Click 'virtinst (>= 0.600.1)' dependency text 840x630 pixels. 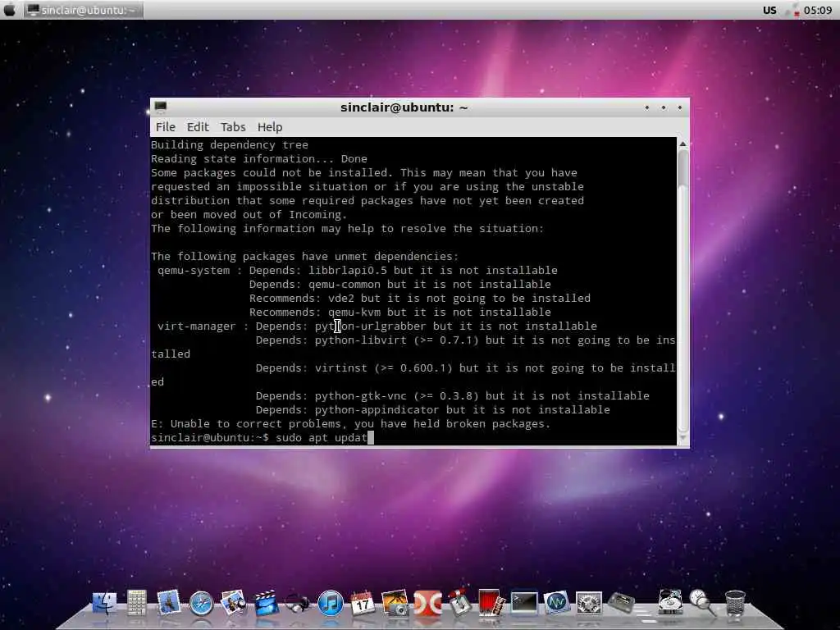pos(384,368)
